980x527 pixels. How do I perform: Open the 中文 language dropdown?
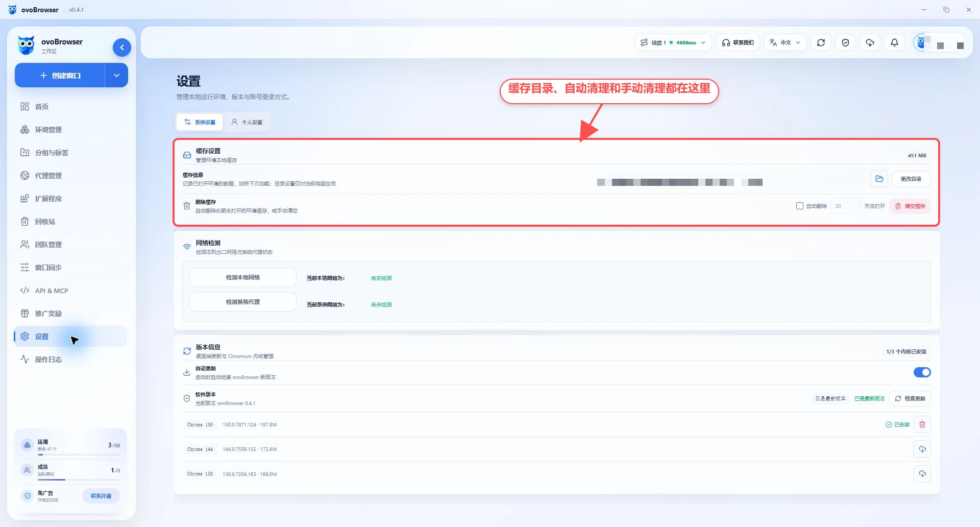785,42
